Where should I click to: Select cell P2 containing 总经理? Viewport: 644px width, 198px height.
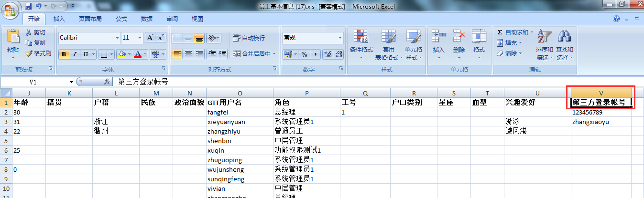pos(306,113)
